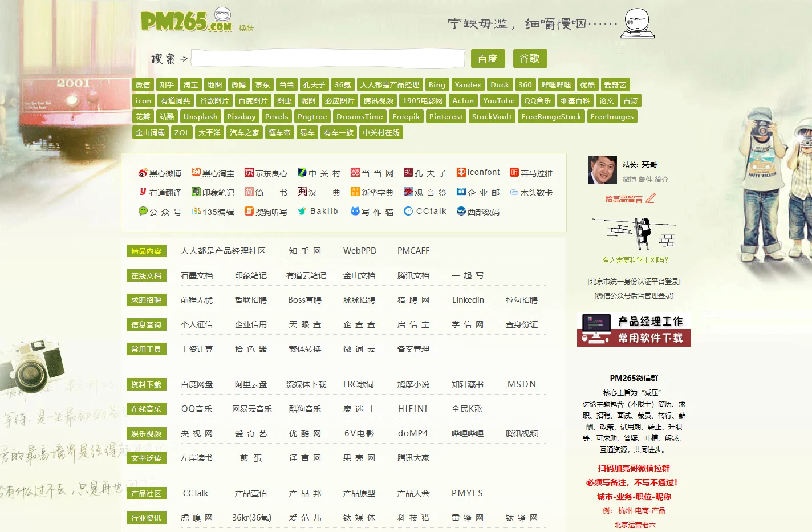Screen dimensions: 812x532
Task: Open the 36kr(36氪) link
Action: 251,518
